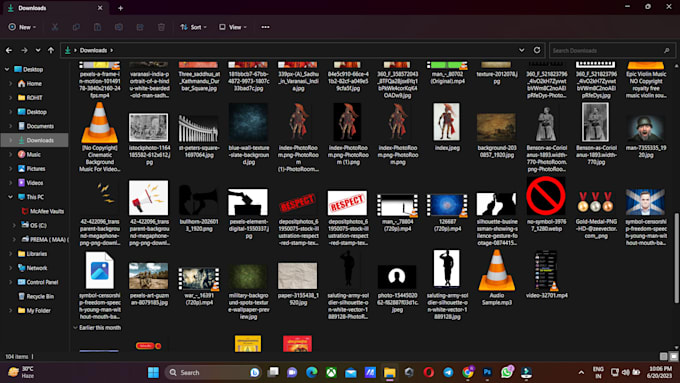The height and width of the screenshot is (383, 680).
Task: Open the Sort dropdown
Action: [193, 27]
